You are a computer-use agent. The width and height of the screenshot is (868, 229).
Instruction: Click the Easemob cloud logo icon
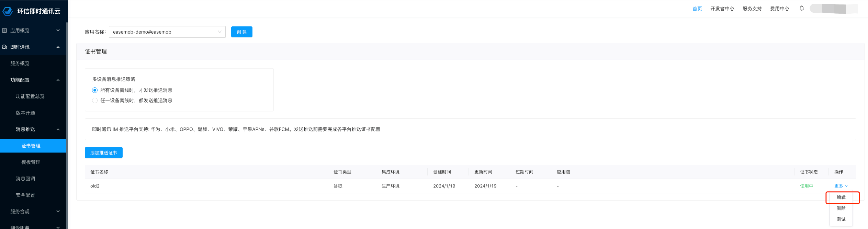(x=8, y=11)
